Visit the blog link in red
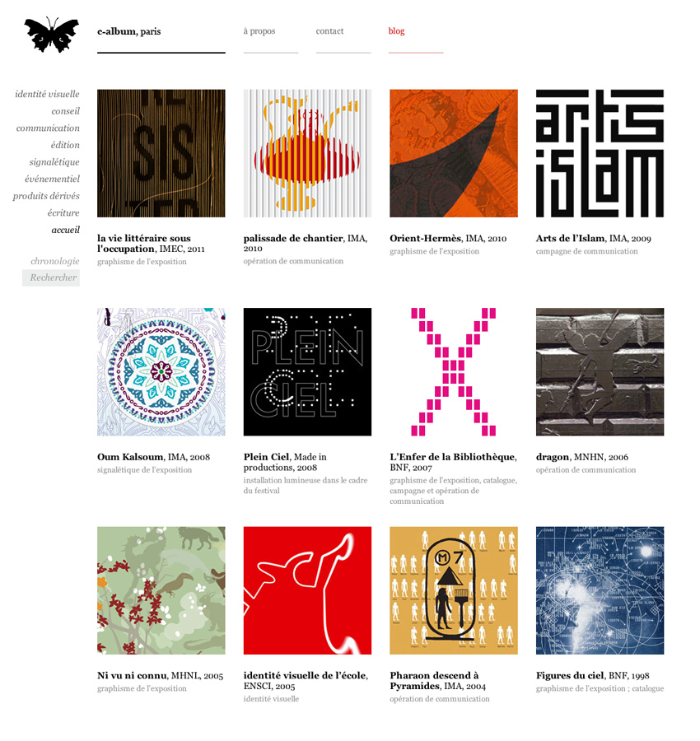Image resolution: width=700 pixels, height=741 pixels. [397, 31]
